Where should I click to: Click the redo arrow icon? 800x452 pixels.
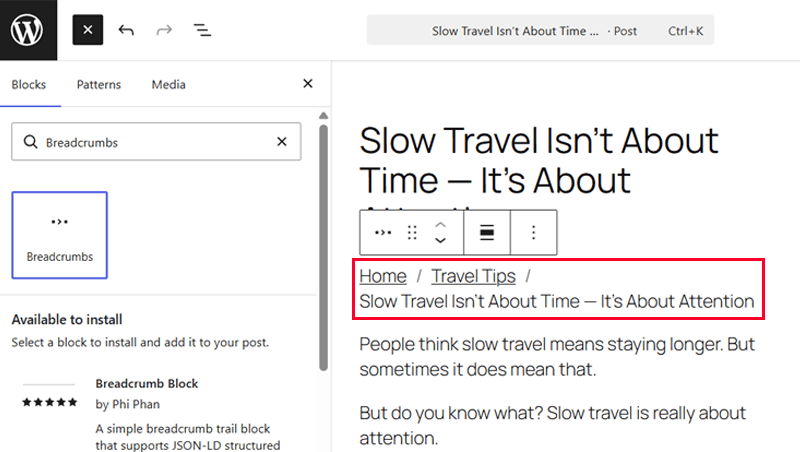click(164, 30)
